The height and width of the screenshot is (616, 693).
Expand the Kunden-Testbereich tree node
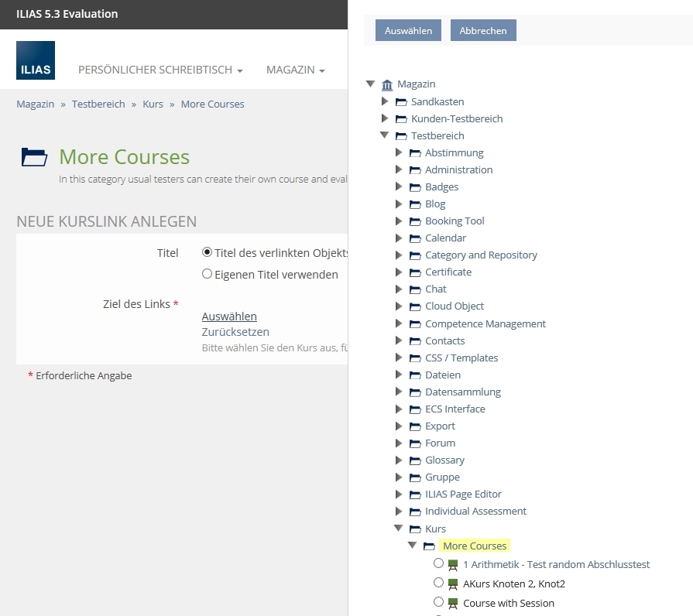click(385, 118)
